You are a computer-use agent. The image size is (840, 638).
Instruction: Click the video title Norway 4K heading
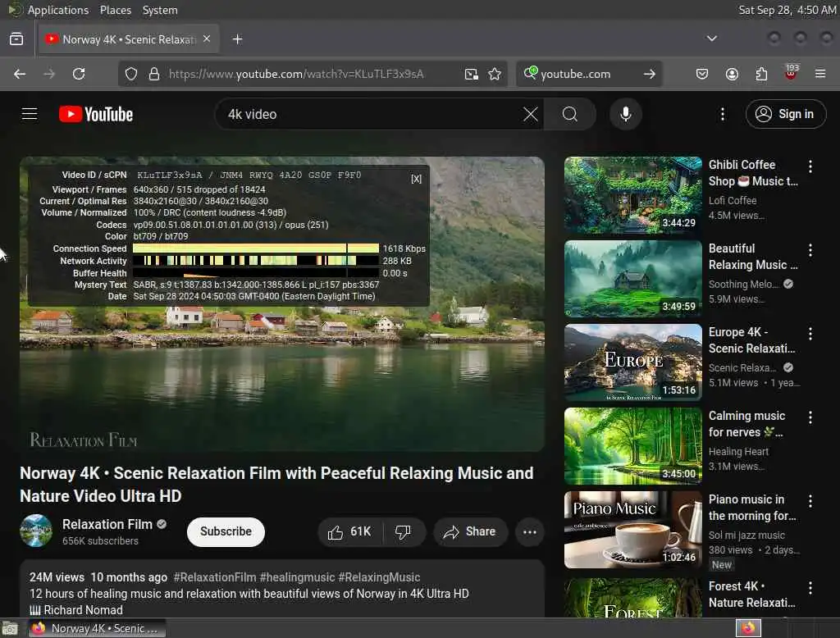pos(276,485)
